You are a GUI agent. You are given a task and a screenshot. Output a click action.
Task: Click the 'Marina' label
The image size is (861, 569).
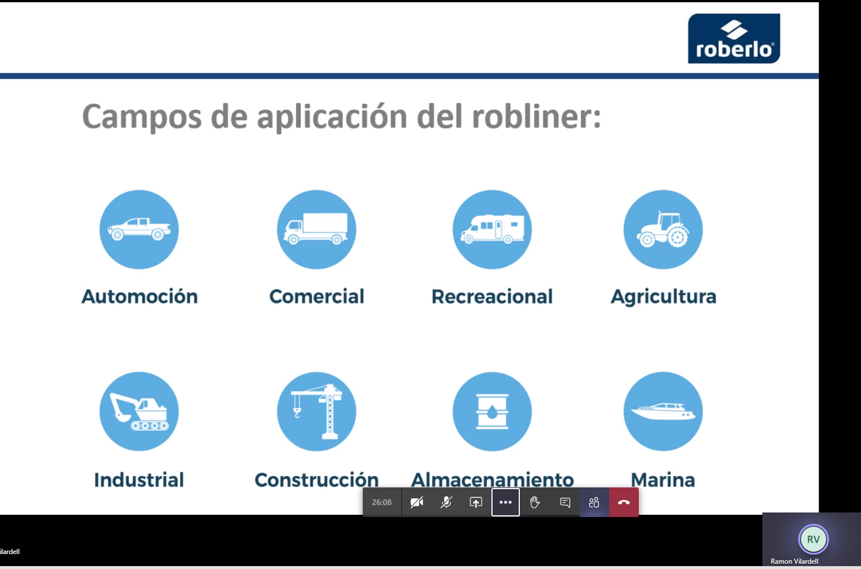tap(663, 479)
